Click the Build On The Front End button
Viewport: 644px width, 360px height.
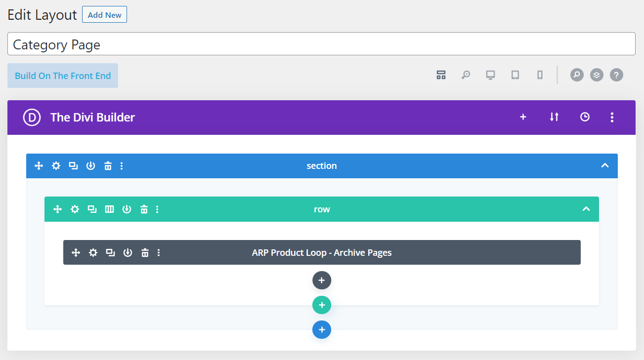63,76
